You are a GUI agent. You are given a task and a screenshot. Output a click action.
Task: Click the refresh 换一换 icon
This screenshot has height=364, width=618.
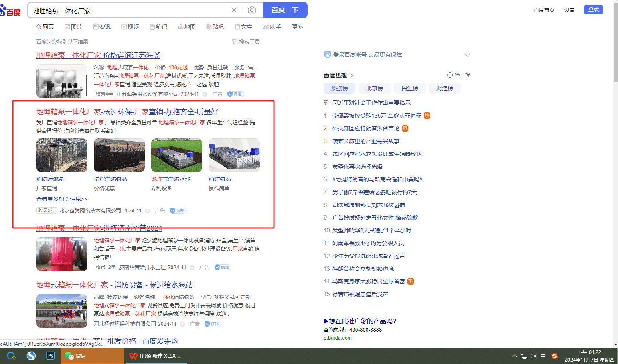(450, 75)
